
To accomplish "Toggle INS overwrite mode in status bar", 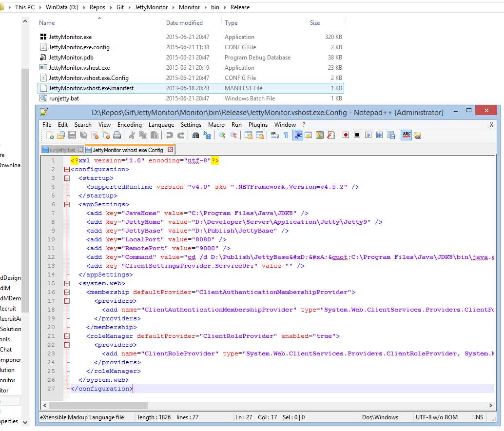I will tap(478, 417).
